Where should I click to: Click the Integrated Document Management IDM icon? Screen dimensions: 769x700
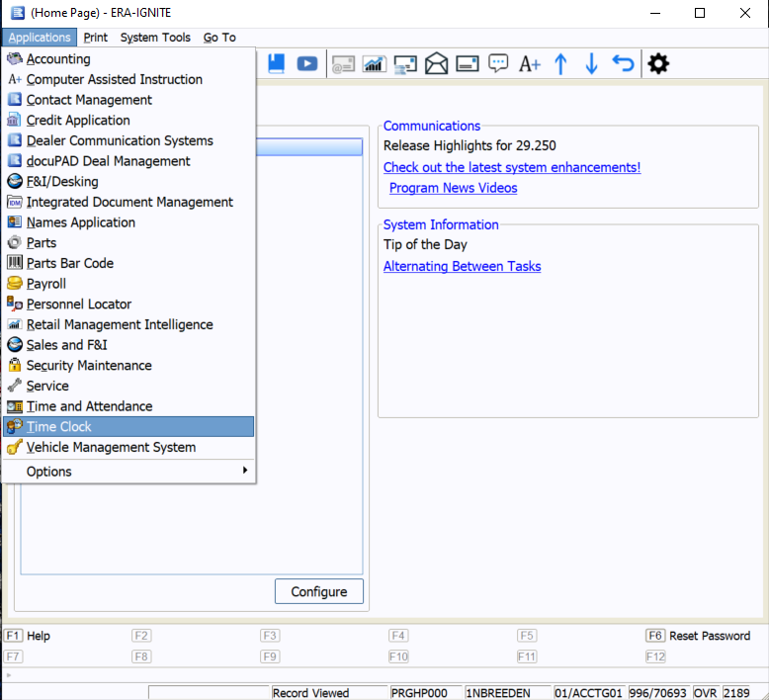click(15, 202)
